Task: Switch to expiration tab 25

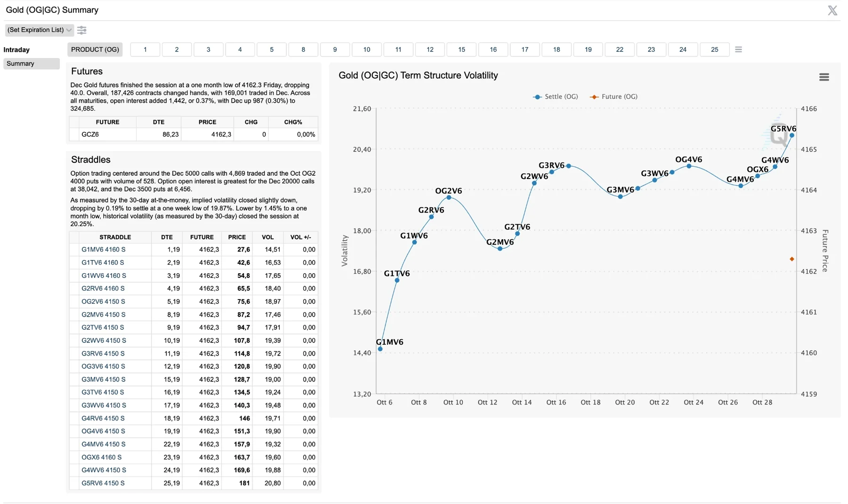Action: (x=714, y=49)
